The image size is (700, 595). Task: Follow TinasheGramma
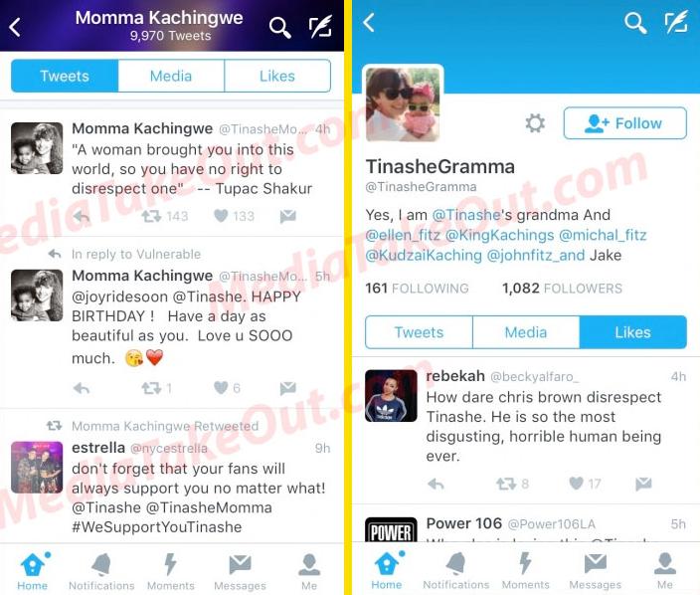pos(625,122)
